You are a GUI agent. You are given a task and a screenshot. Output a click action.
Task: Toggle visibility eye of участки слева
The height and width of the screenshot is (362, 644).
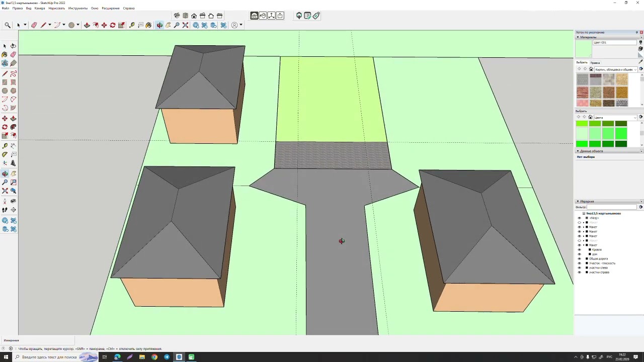pyautogui.click(x=580, y=268)
